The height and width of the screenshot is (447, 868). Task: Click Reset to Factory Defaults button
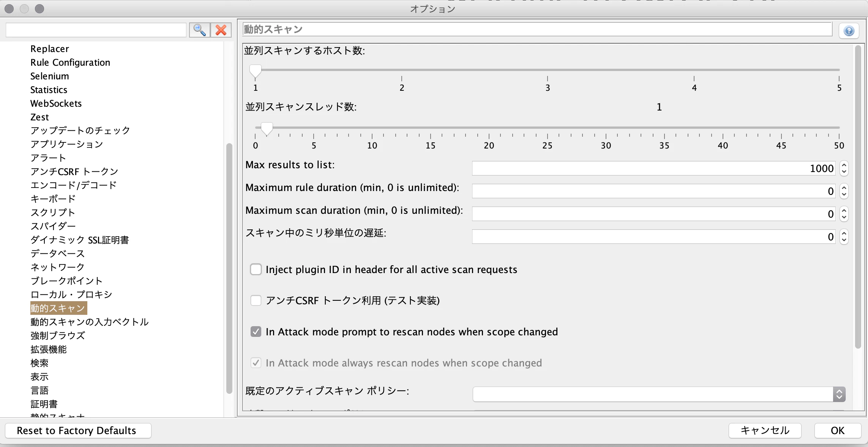78,431
